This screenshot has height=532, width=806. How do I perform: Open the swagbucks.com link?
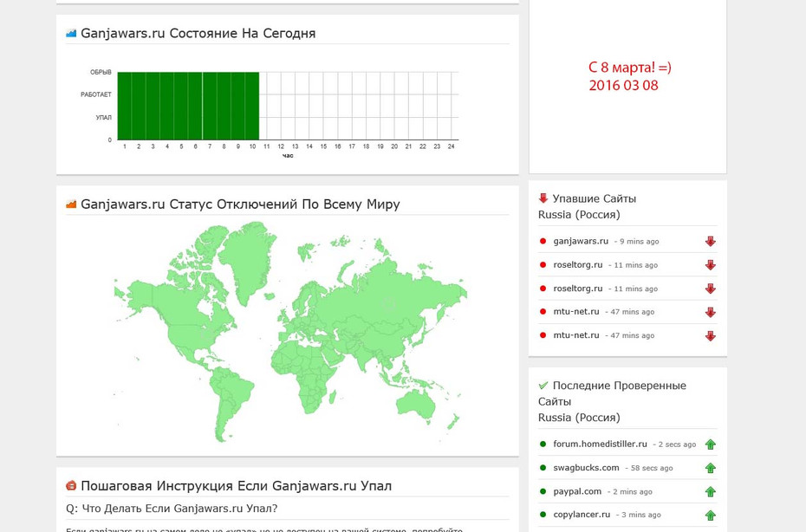[x=586, y=468]
